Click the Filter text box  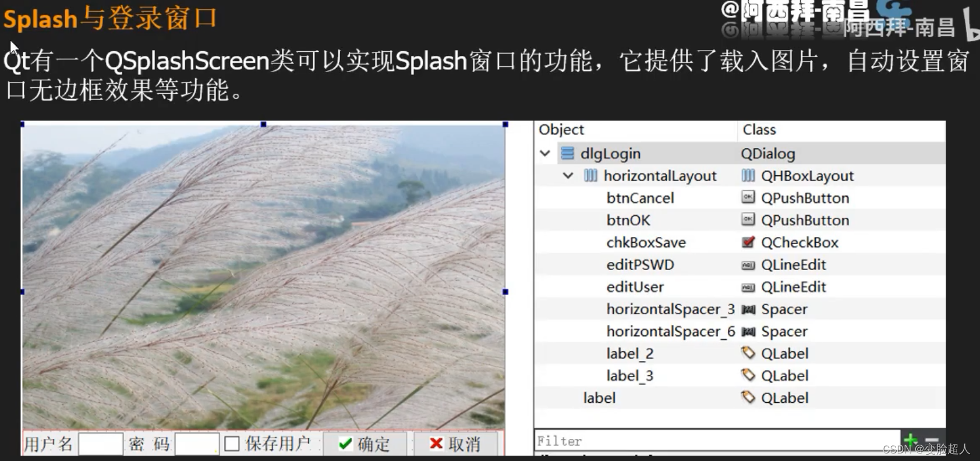pos(716,441)
